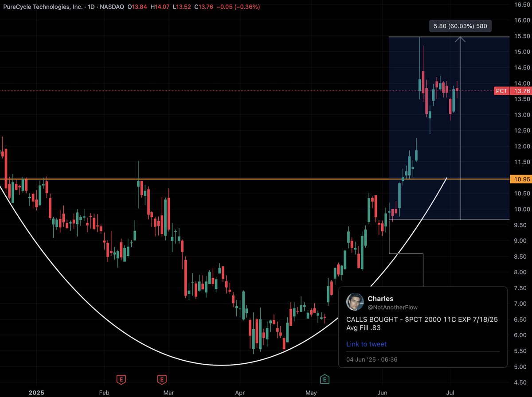Click the high value H14.07
532x397 pixels.
(160, 7)
